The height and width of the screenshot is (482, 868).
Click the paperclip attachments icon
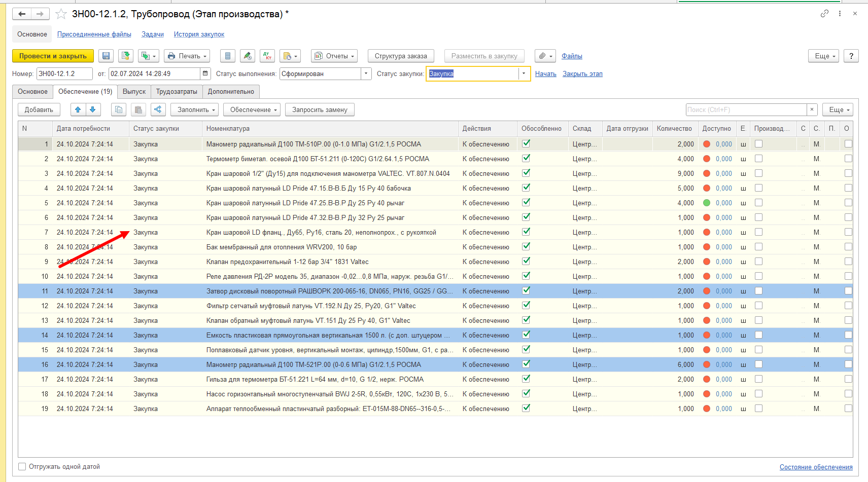(x=545, y=56)
